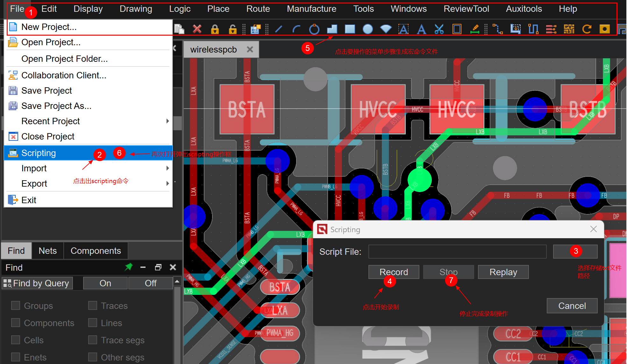Click the large letter A text tool
This screenshot has height=364, width=627.
421,29
